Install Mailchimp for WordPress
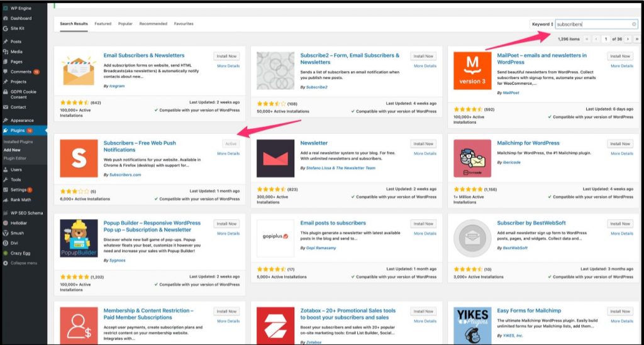The height and width of the screenshot is (345, 644). coord(620,144)
